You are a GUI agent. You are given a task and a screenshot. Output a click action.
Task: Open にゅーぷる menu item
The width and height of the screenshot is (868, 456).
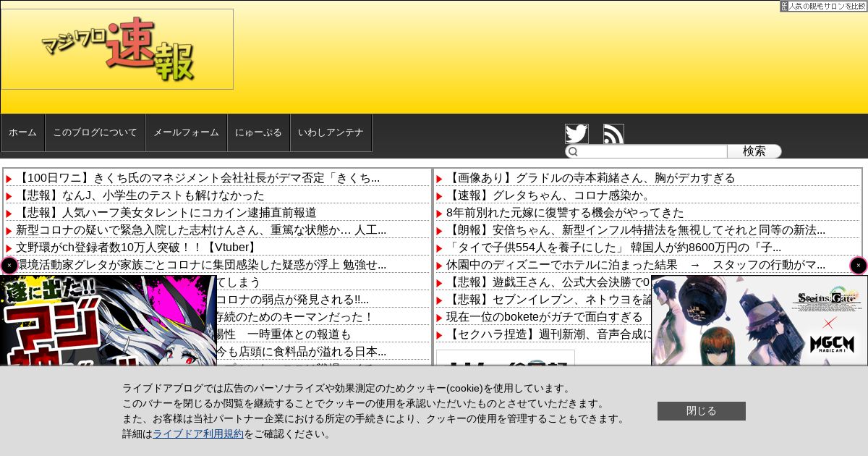click(258, 132)
